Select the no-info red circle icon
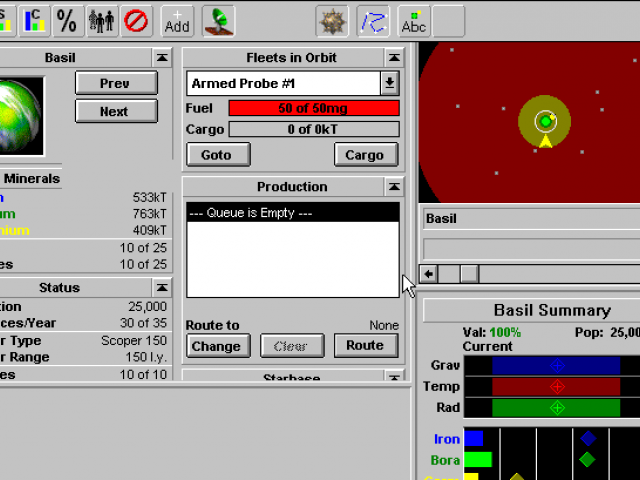 click(x=136, y=21)
